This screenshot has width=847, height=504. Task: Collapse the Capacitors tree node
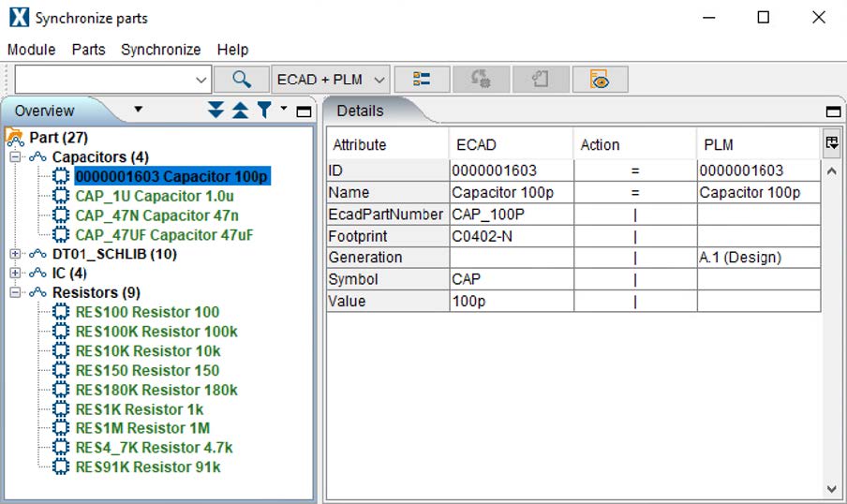pyautogui.click(x=15, y=157)
